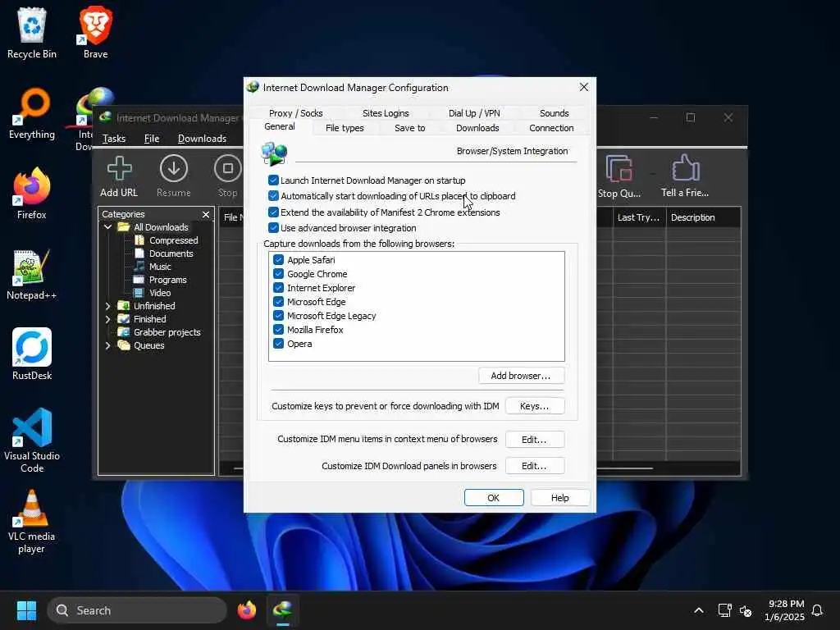Select the Video category
840x630 pixels.
click(x=159, y=293)
